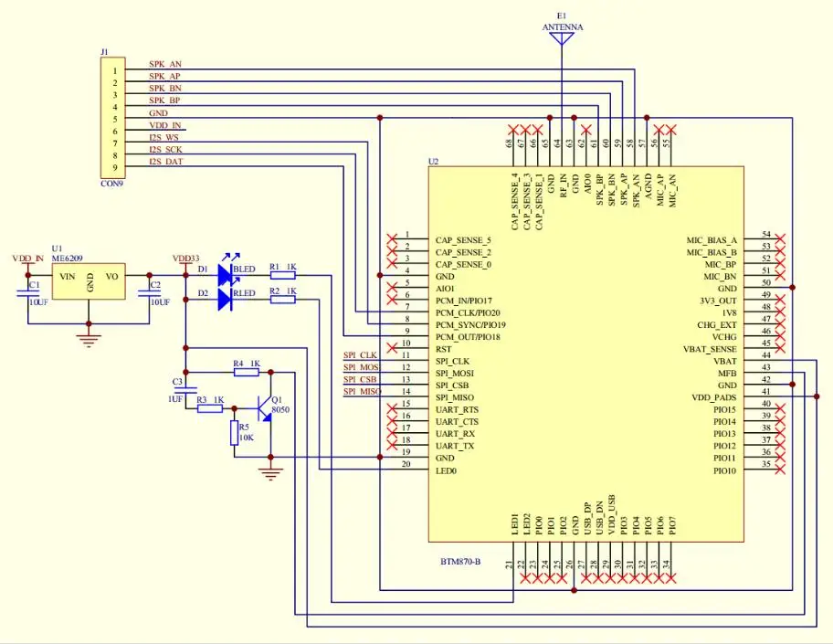Click ground symbol below transistor Q1

[271, 472]
